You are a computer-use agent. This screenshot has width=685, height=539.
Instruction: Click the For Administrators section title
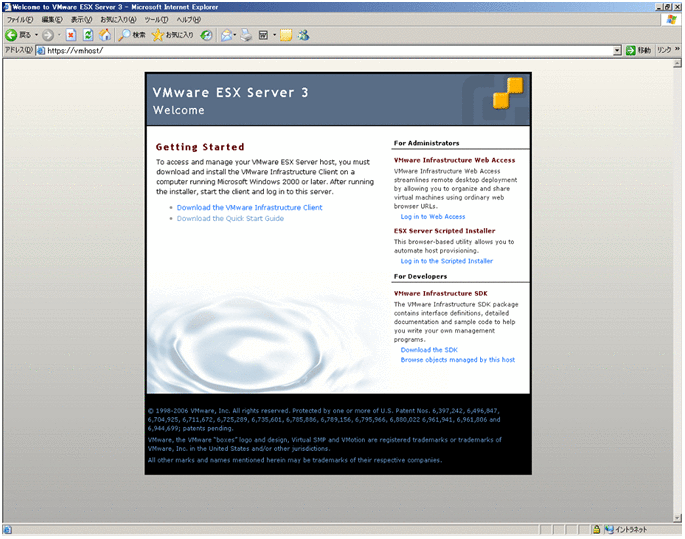pyautogui.click(x=426, y=143)
